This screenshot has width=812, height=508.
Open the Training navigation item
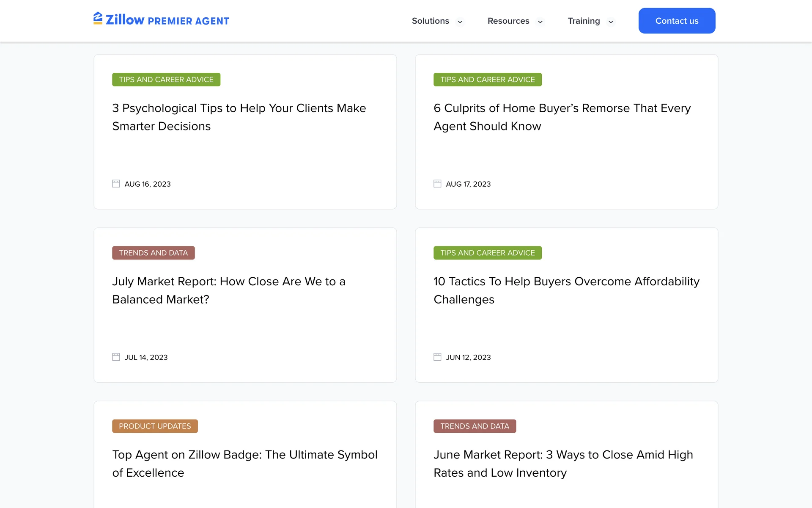[584, 21]
